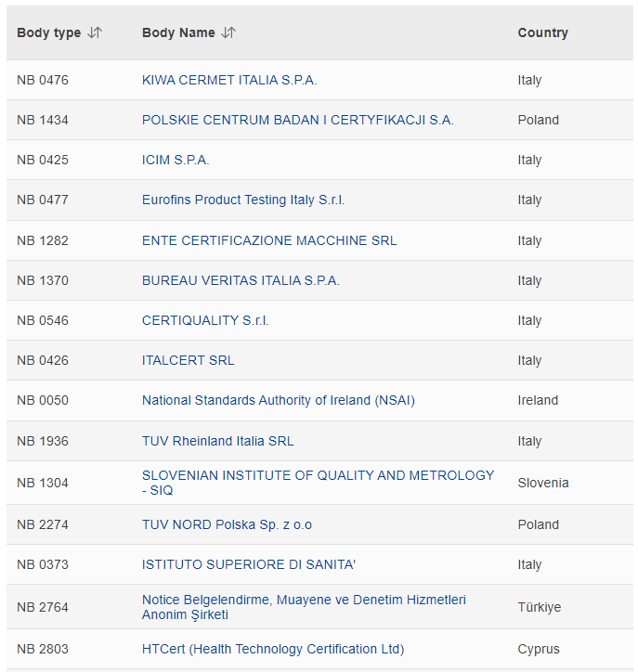Click Italy in the NB 1936 row

[x=529, y=441]
